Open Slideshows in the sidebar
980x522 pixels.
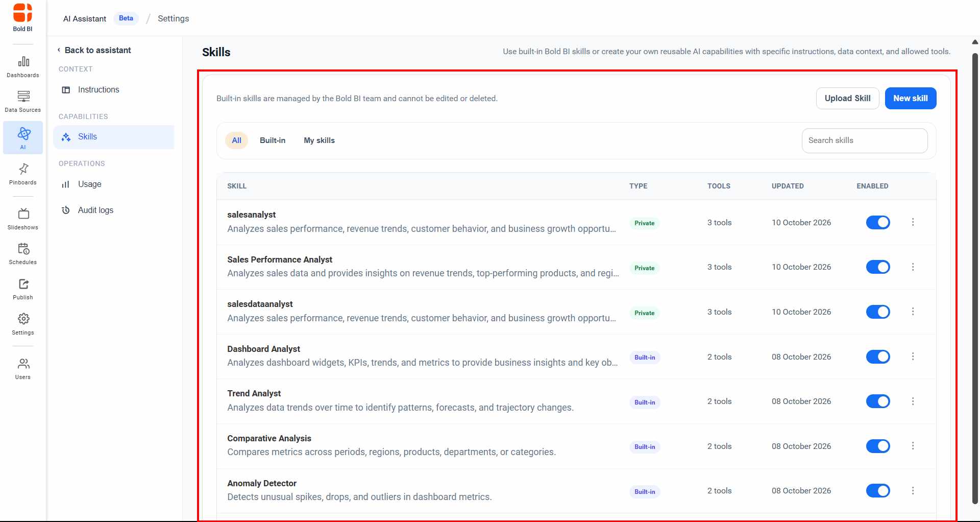23,219
